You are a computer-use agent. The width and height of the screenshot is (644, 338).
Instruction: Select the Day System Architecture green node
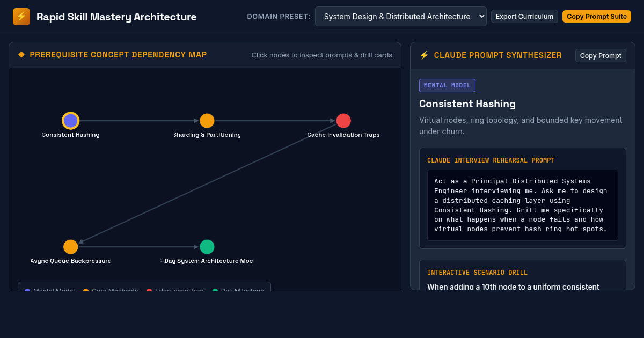click(x=207, y=247)
